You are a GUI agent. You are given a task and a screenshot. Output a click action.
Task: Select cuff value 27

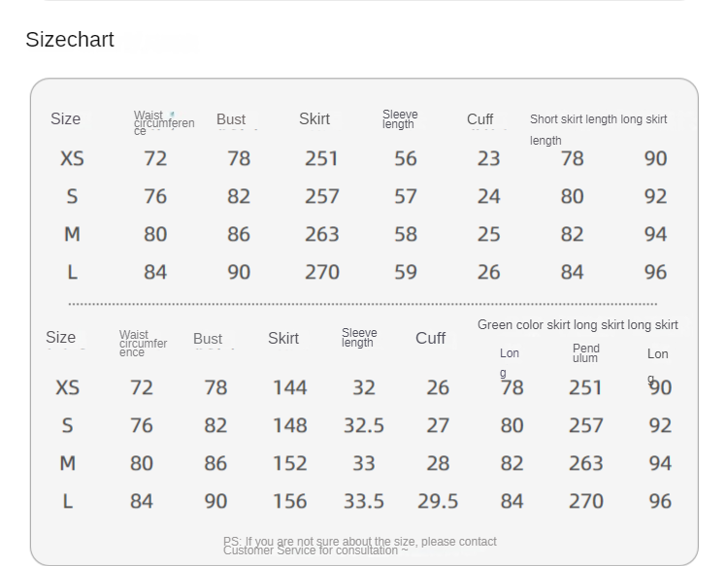coord(438,425)
